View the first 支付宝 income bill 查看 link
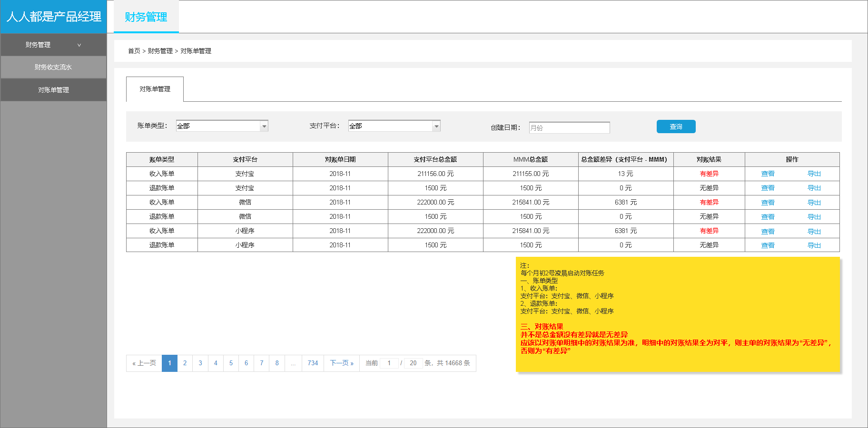The image size is (868, 428). pyautogui.click(x=768, y=174)
